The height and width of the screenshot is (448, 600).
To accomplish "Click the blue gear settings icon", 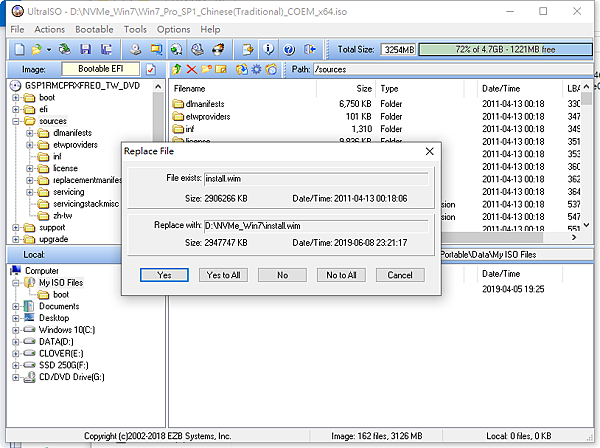I will pos(256,69).
